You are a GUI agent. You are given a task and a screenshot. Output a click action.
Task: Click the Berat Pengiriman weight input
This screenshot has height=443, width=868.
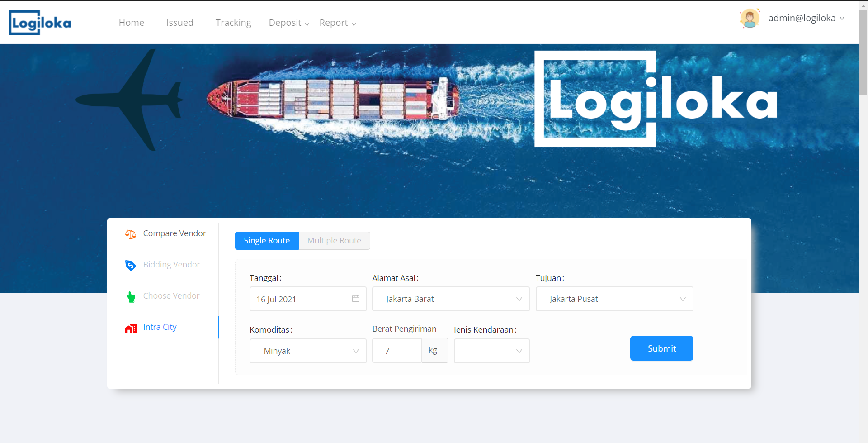(x=397, y=351)
